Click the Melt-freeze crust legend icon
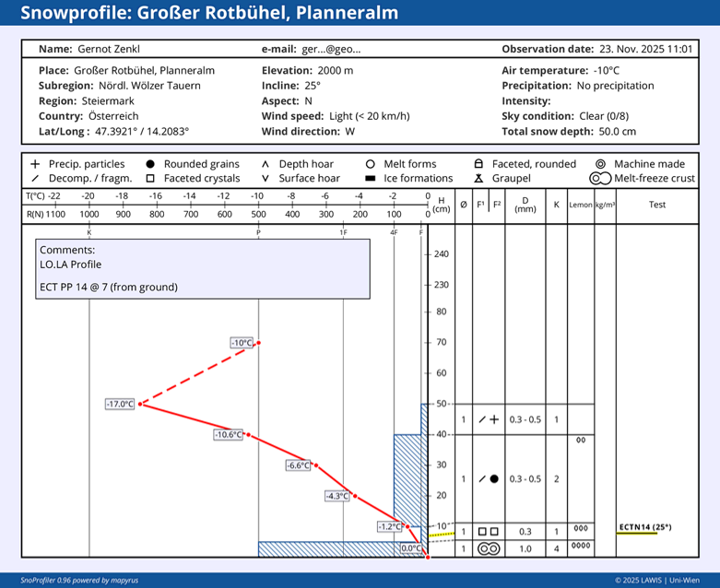720x588 pixels. (595, 178)
